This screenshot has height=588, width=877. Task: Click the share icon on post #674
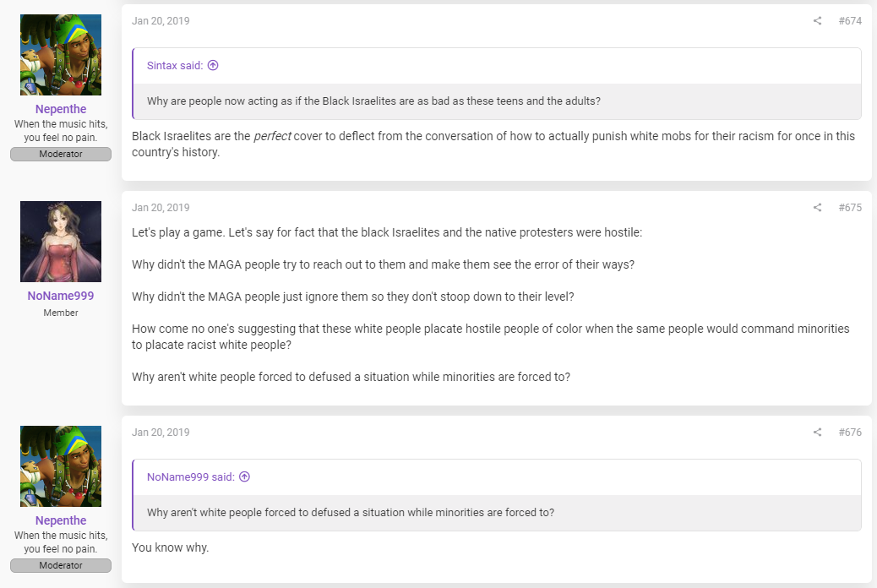point(817,21)
